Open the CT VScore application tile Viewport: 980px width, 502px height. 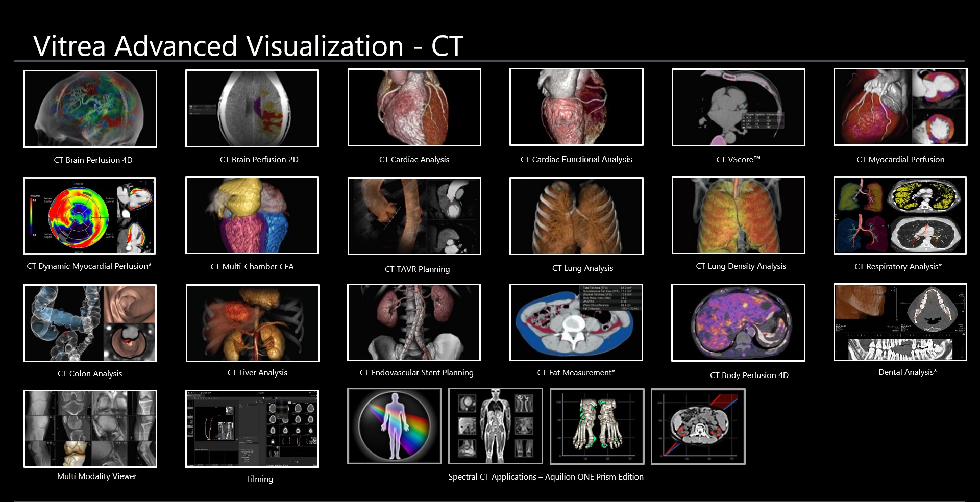[x=738, y=107]
